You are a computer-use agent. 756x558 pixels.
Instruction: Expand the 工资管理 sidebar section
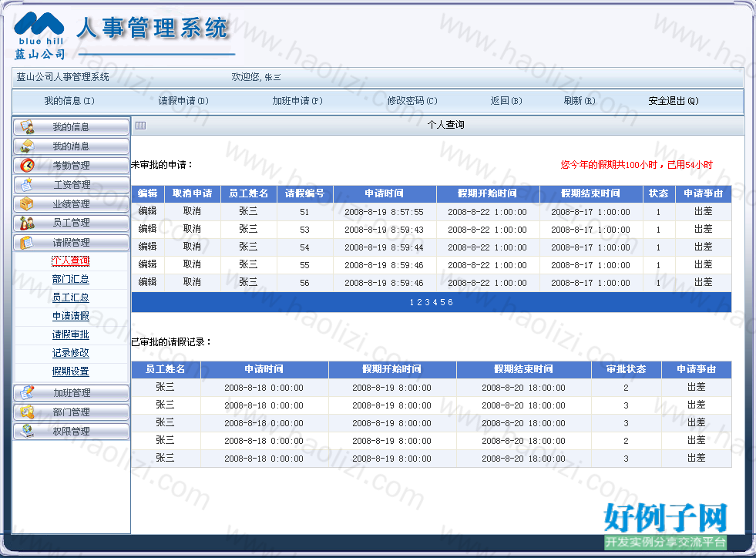tap(72, 185)
